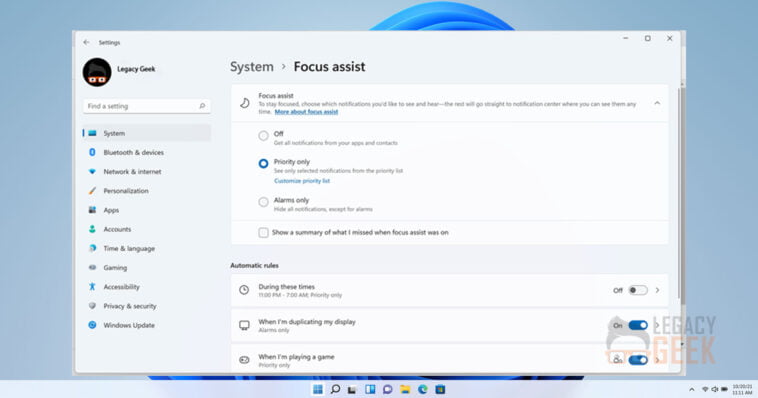Open More about focus assist link
This screenshot has height=398, width=758.
click(x=306, y=112)
